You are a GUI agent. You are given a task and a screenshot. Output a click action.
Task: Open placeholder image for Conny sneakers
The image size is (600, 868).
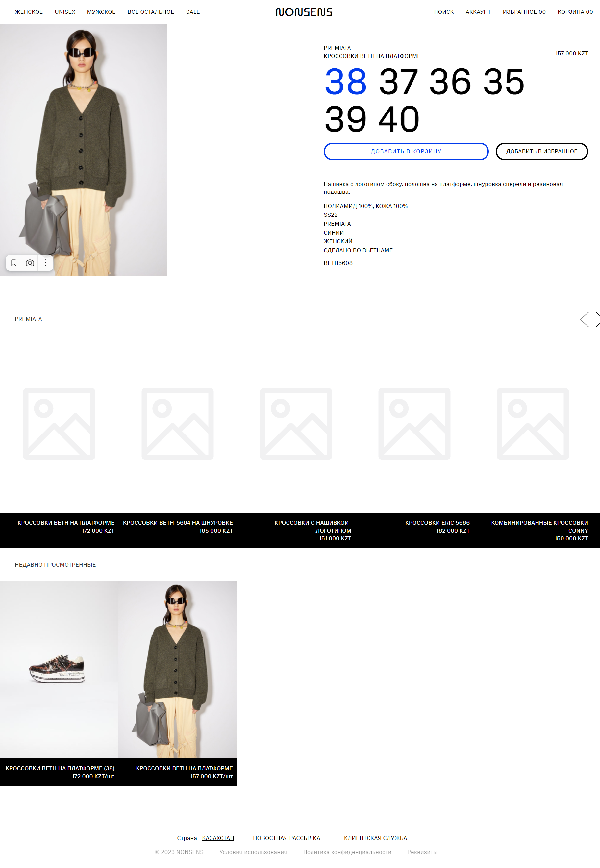tap(533, 424)
